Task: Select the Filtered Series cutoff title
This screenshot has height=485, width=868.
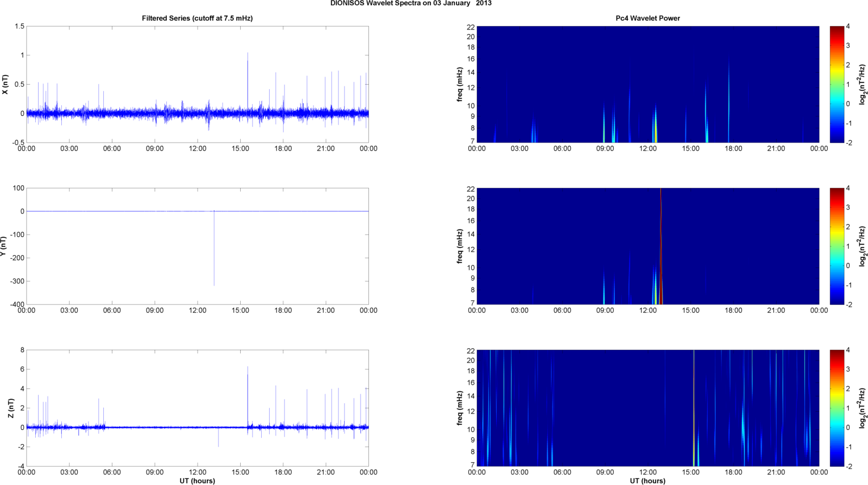Action: (x=197, y=18)
